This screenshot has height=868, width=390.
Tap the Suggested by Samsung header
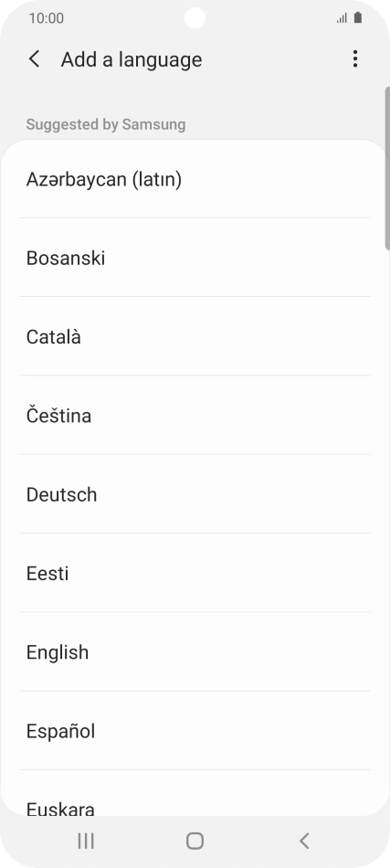click(106, 124)
